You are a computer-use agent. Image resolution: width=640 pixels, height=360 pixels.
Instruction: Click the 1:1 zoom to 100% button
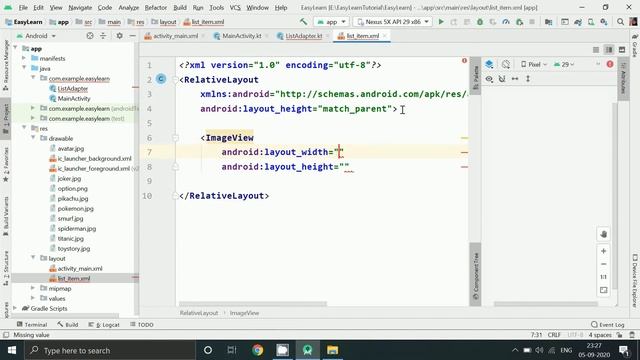pyautogui.click(x=604, y=277)
